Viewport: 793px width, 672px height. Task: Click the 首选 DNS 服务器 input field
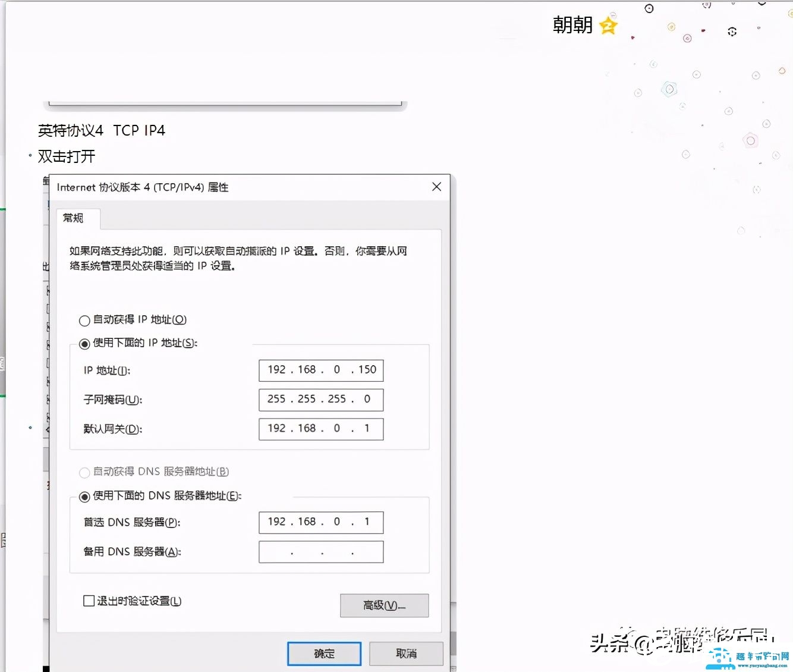(x=321, y=522)
